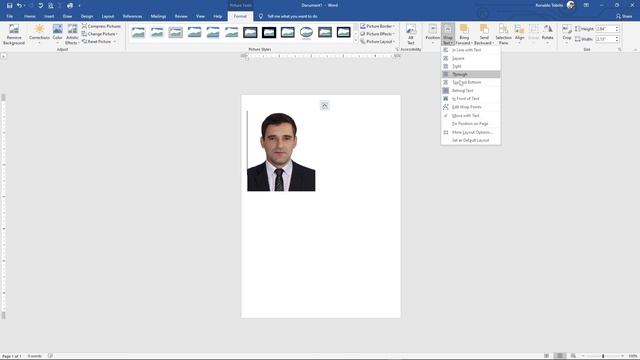Choose Tight text wrapping
Viewport: 640px width, 360px height.
[471, 66]
